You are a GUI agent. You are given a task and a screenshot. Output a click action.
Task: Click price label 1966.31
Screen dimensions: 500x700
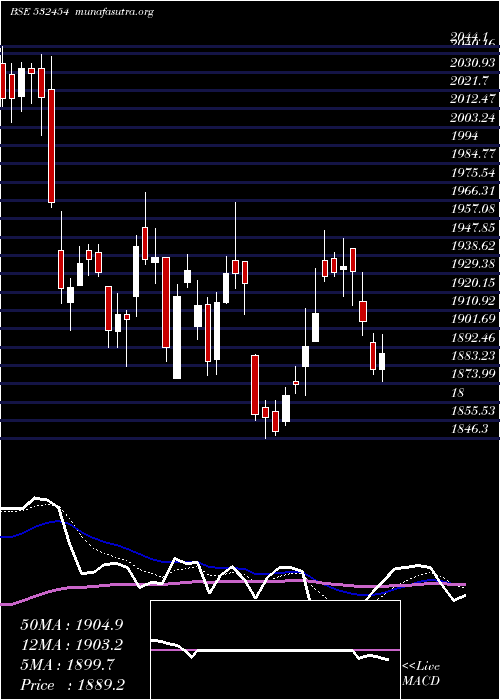[473, 191]
